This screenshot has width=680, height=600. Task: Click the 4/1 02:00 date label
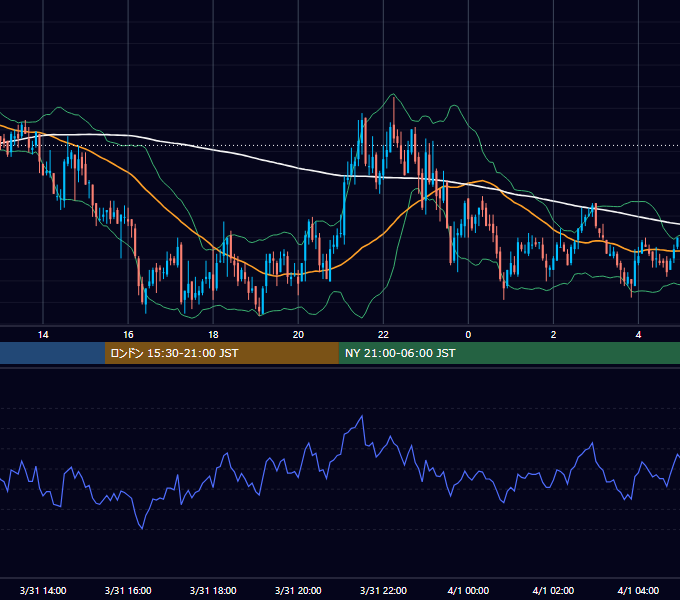tap(553, 590)
